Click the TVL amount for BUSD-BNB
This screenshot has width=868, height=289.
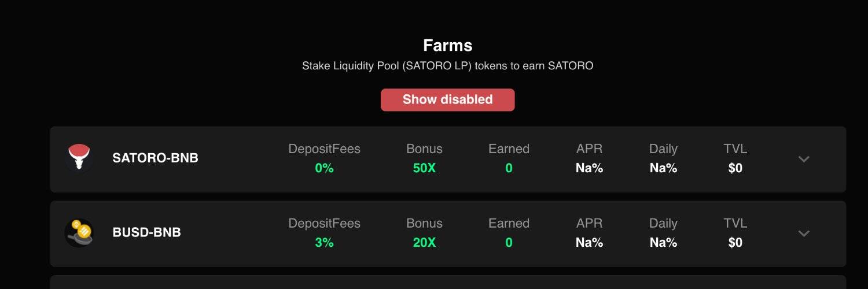pyautogui.click(x=735, y=243)
